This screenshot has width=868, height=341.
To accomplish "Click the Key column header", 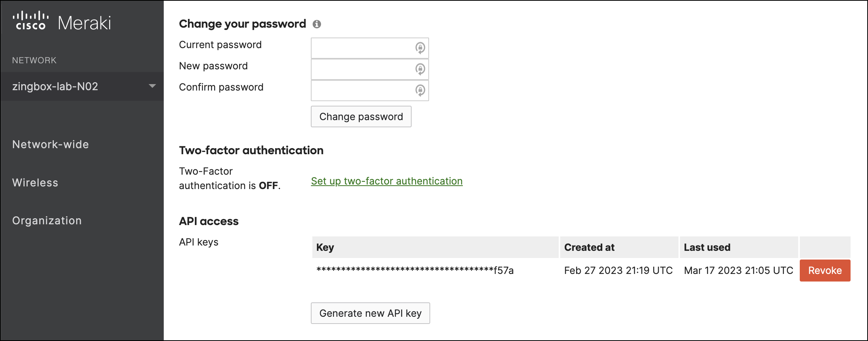I will point(325,247).
